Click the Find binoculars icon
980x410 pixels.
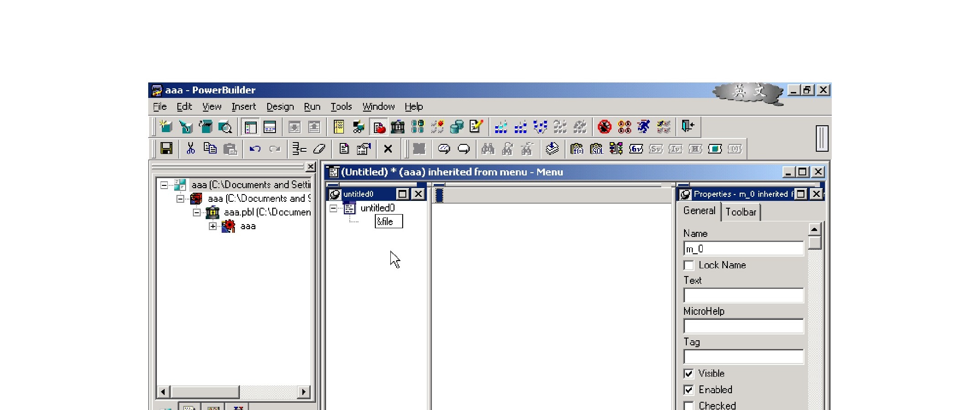488,149
